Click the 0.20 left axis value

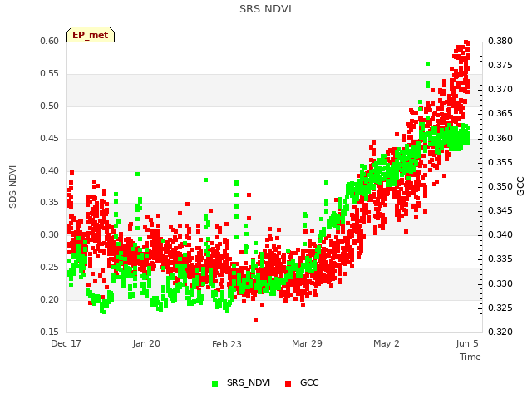tap(50, 299)
